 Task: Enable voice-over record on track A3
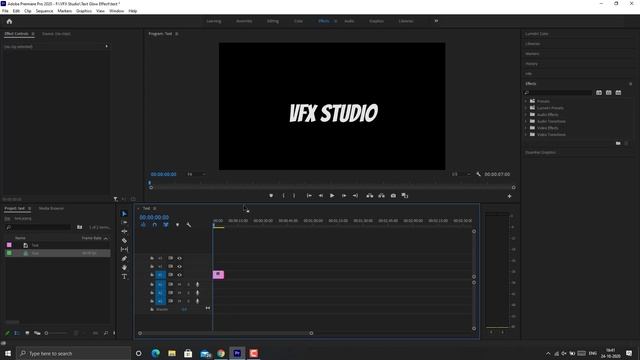(x=198, y=301)
